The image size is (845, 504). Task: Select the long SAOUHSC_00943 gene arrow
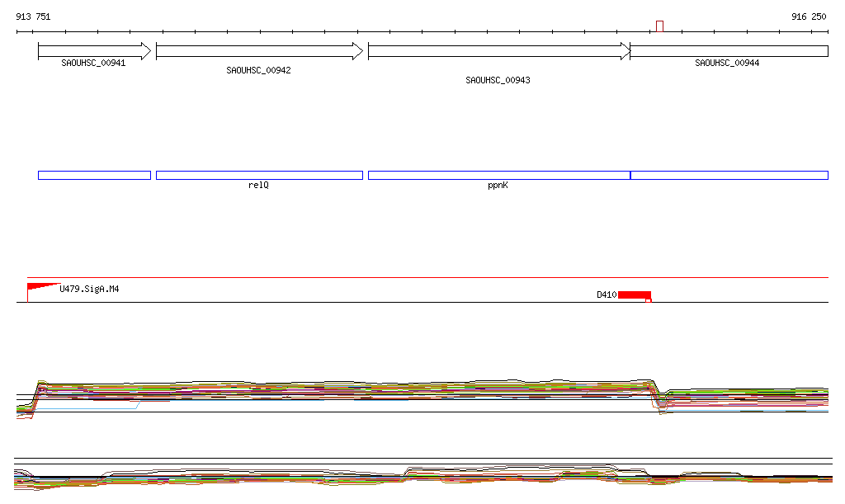[x=498, y=51]
